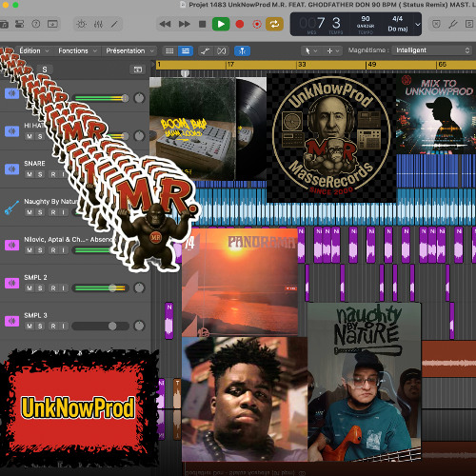Screen dimensions: 476x476
Task: Record-enable the SNARE track
Action: (x=53, y=174)
